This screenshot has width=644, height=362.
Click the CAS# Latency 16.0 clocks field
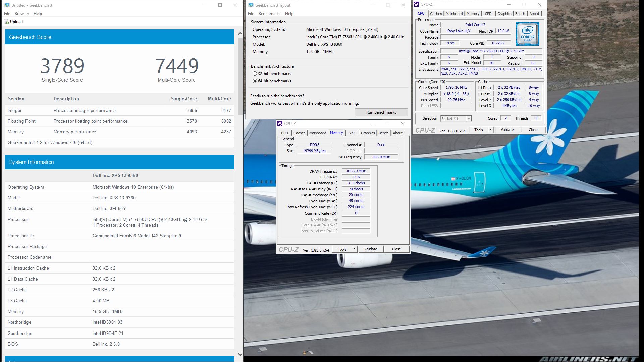356,183
